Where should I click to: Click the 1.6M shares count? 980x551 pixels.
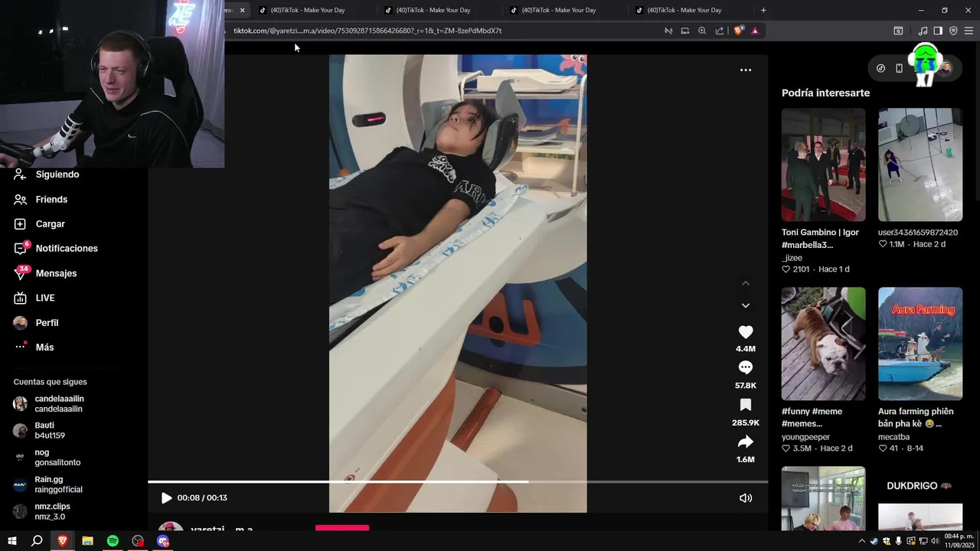click(746, 459)
